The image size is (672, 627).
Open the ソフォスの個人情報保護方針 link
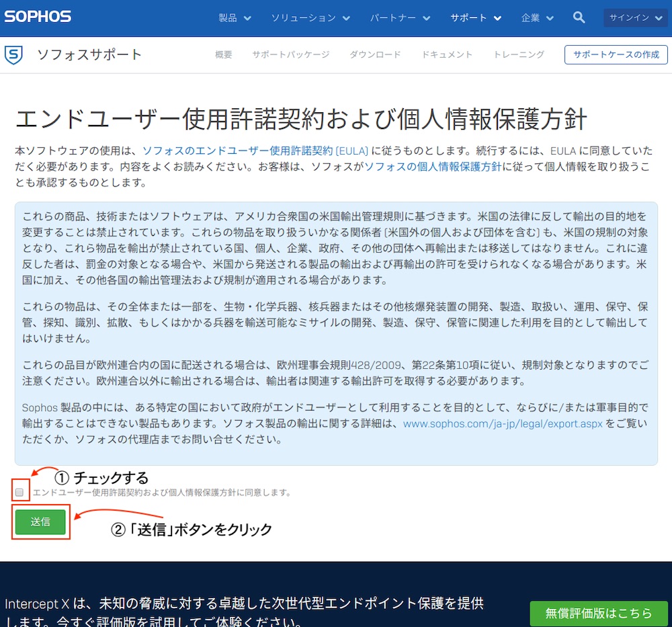(432, 167)
